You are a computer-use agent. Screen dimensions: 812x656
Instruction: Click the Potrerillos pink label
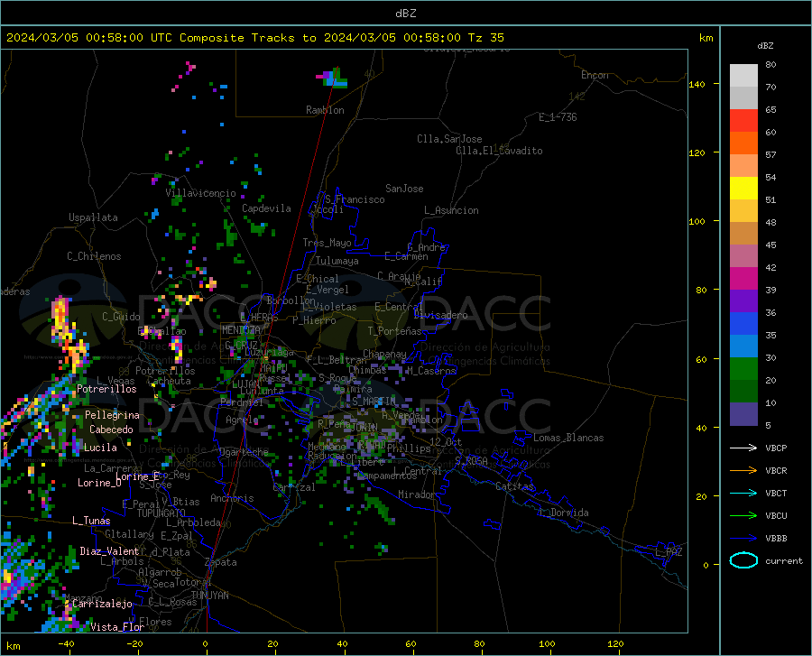coord(106,389)
